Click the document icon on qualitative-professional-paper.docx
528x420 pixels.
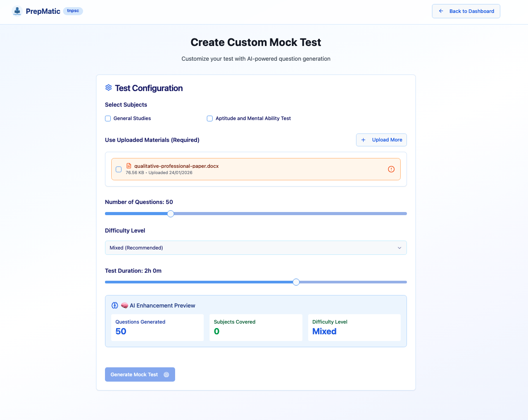[129, 166]
